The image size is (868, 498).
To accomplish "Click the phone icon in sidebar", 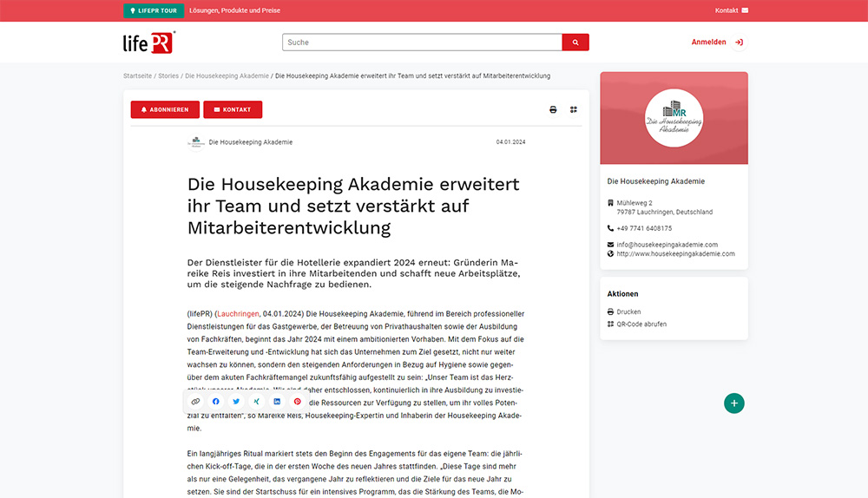I will (x=610, y=228).
